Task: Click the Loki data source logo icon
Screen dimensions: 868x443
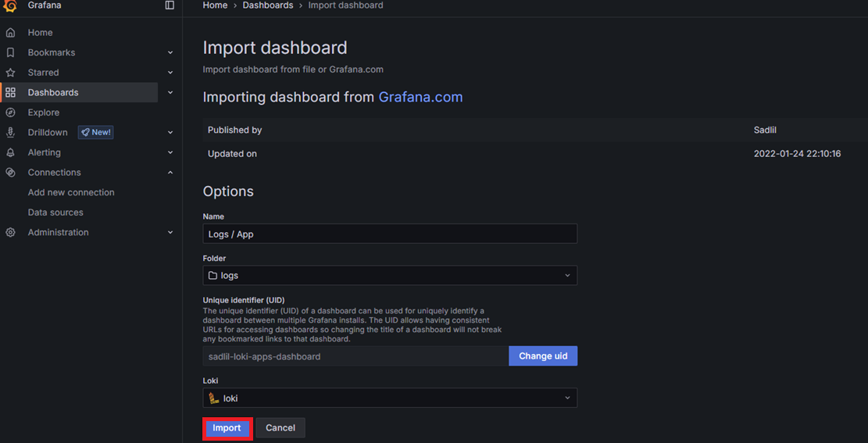Action: tap(213, 398)
